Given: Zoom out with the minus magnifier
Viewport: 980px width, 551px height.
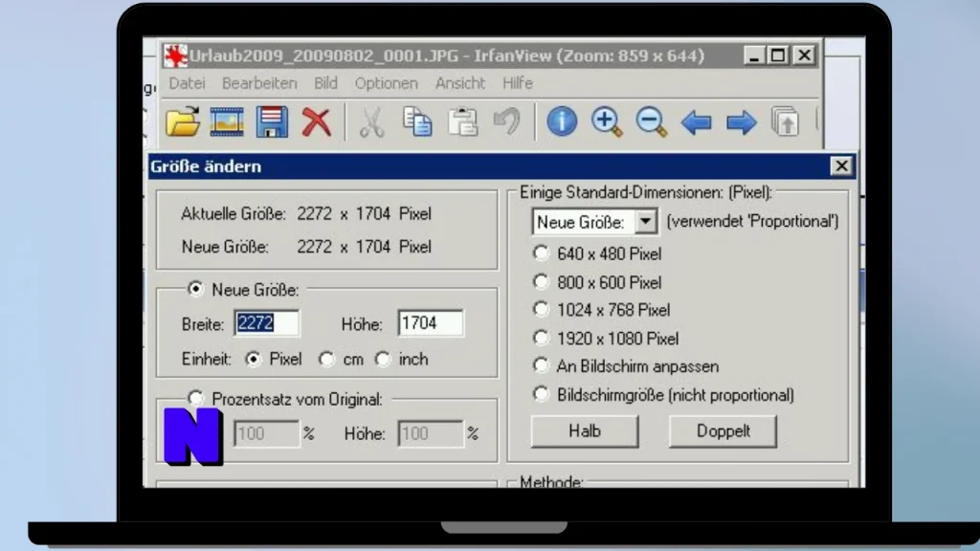Looking at the screenshot, I should point(652,121).
